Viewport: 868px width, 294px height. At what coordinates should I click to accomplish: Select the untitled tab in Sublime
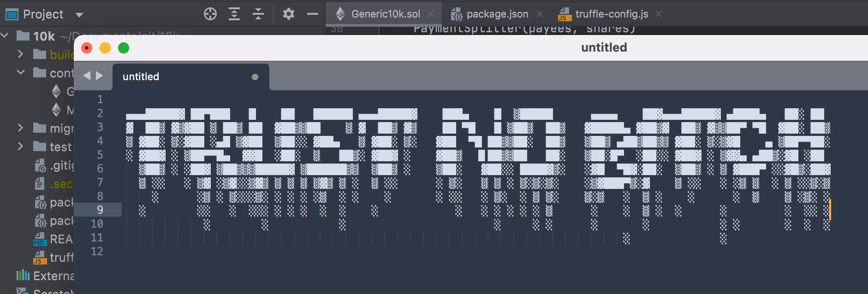(x=141, y=77)
